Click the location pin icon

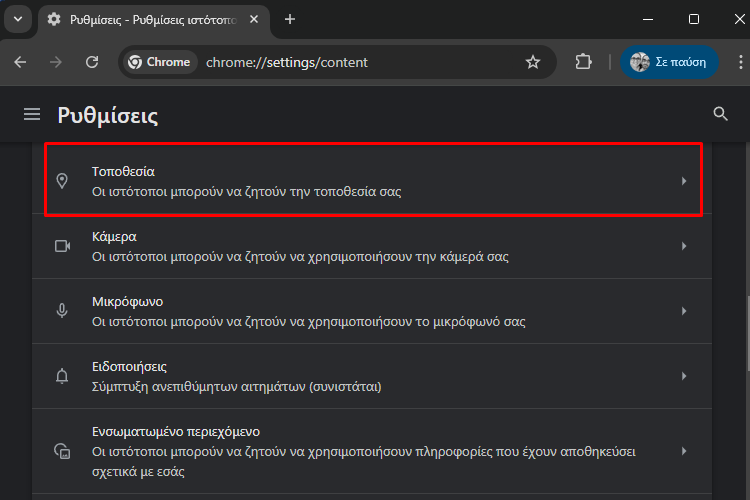[x=62, y=181]
